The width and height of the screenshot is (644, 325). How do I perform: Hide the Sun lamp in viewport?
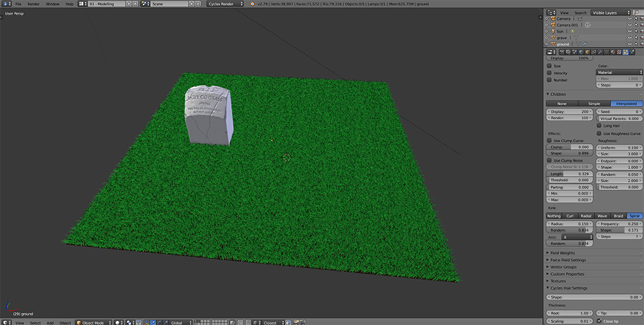click(630, 31)
